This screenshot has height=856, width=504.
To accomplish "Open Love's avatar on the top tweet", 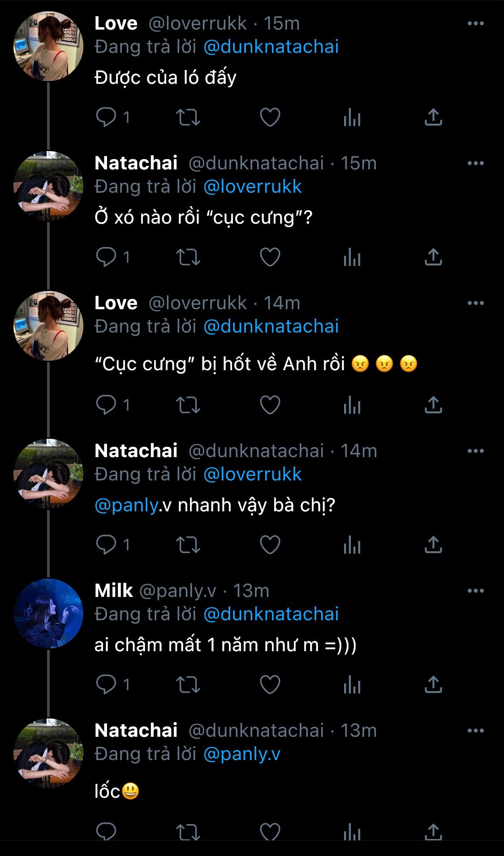I will [x=48, y=46].
